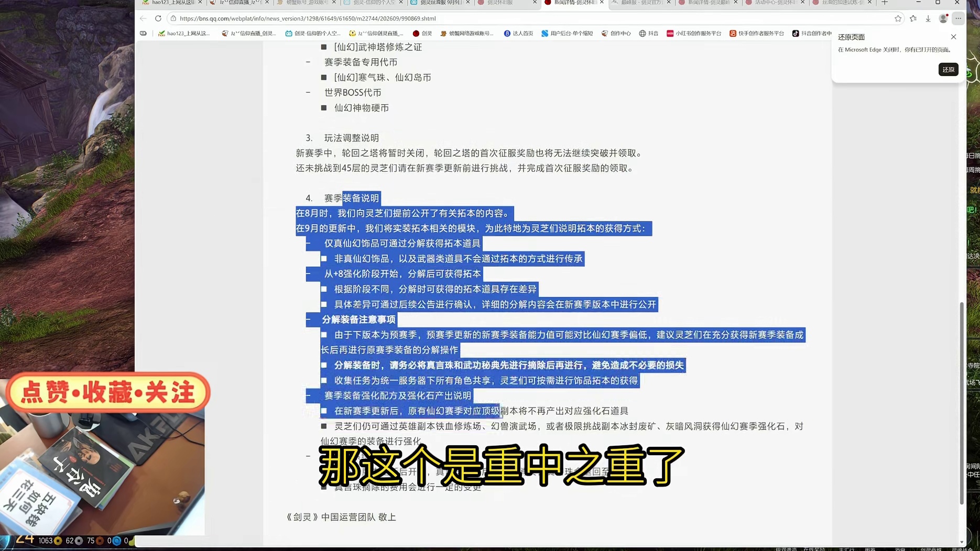
Task: Click the icon at the left of the bookmarks bar
Action: [143, 33]
